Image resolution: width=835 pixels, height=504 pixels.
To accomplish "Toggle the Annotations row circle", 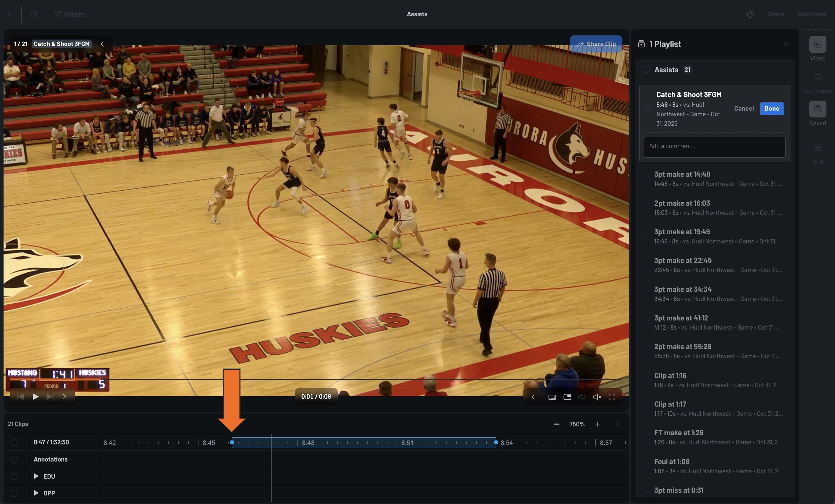I will [14, 459].
